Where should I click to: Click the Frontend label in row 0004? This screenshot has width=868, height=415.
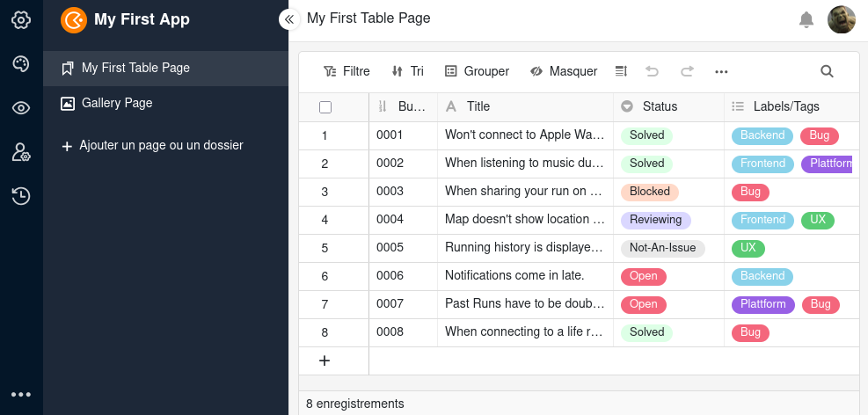(762, 220)
